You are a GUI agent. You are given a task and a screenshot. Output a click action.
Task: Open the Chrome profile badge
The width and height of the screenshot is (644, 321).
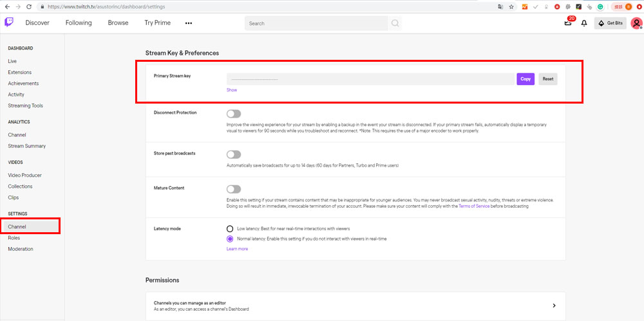coord(622,7)
